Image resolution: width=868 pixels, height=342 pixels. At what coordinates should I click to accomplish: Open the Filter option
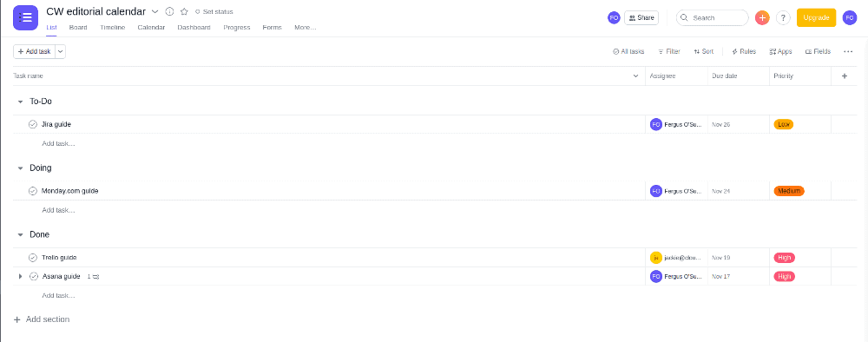tap(669, 51)
